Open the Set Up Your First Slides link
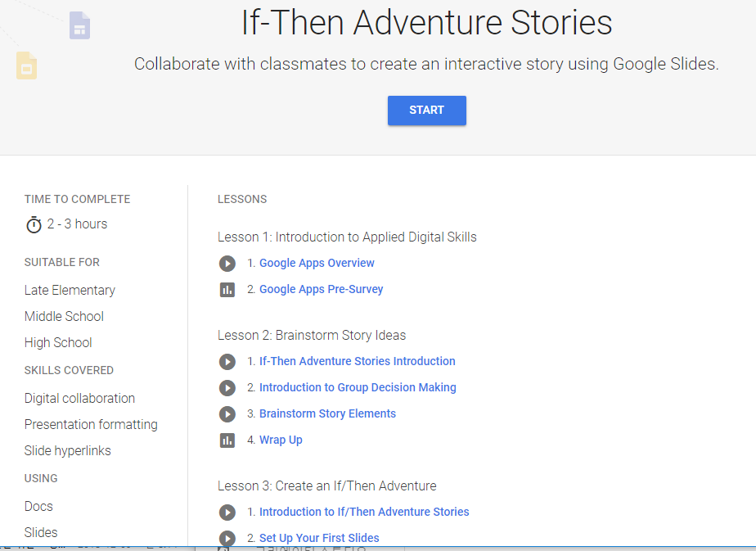756x551 pixels. click(x=319, y=538)
